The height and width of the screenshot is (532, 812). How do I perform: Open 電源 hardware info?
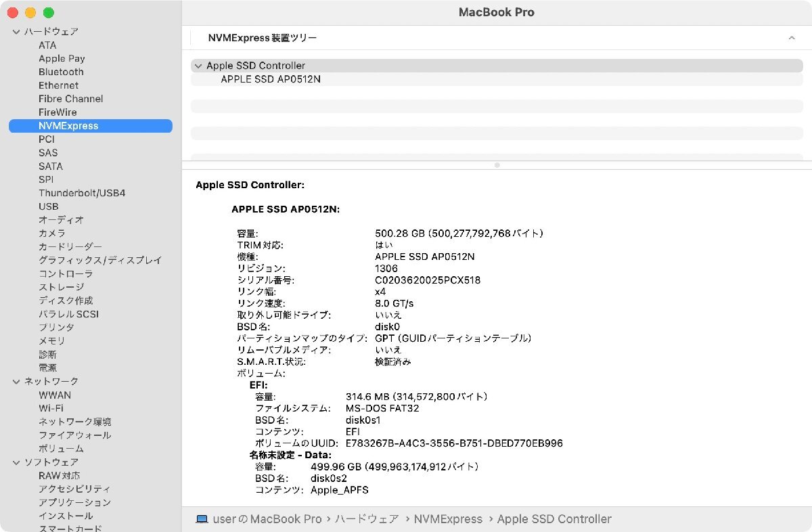point(47,368)
